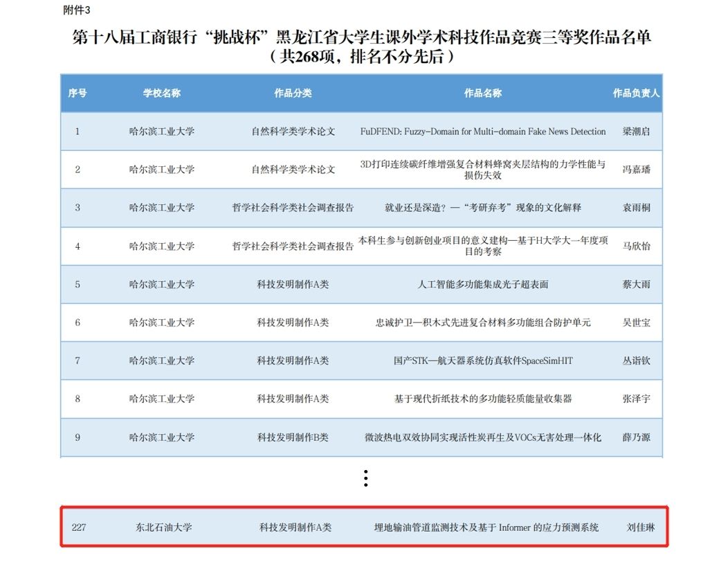This screenshot has height=569, width=728.
Task: Click the sequence number 227
Action: (79, 527)
